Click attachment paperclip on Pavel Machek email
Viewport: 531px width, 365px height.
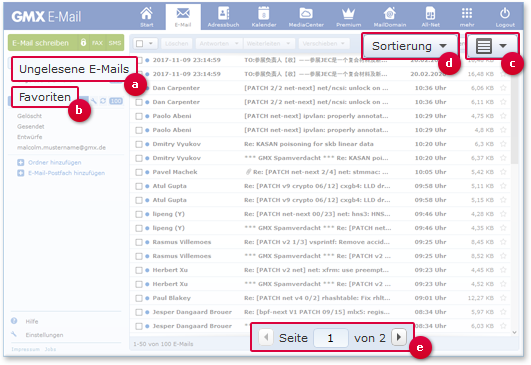[x=248, y=172]
